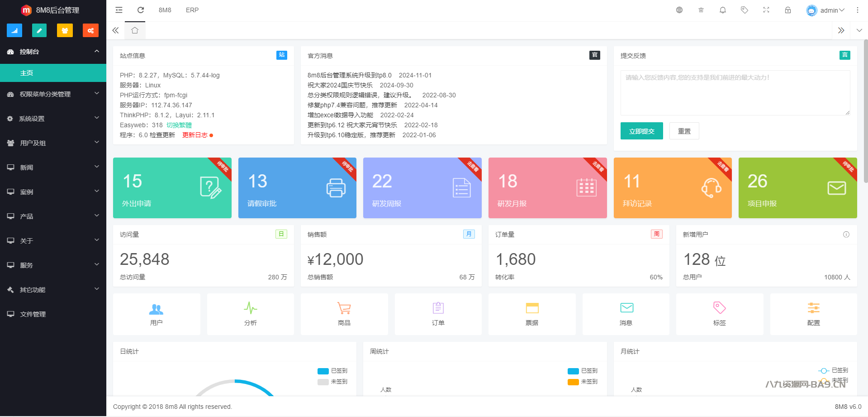Image resolution: width=868 pixels, height=417 pixels.
Task: Click the trash clear-cache icon
Action: pos(701,10)
